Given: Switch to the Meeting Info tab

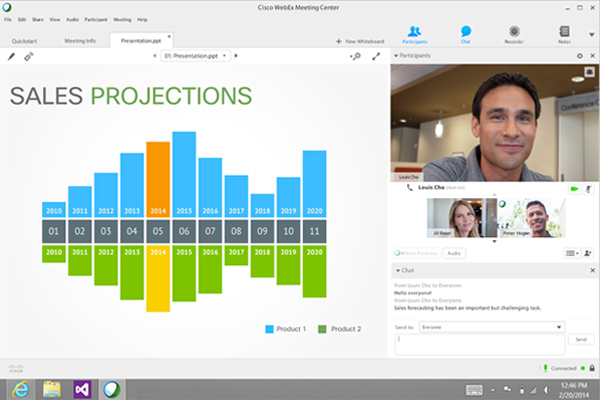Looking at the screenshot, I should coord(80,41).
